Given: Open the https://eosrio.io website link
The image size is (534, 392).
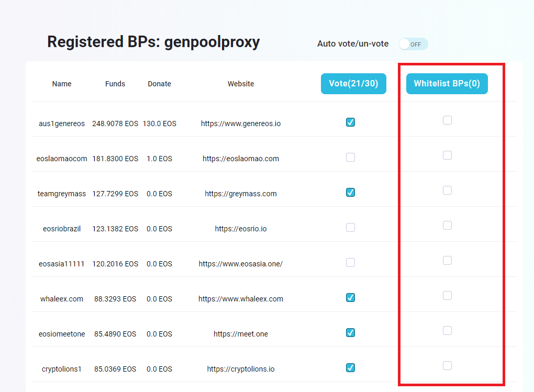Looking at the screenshot, I should pos(241,229).
